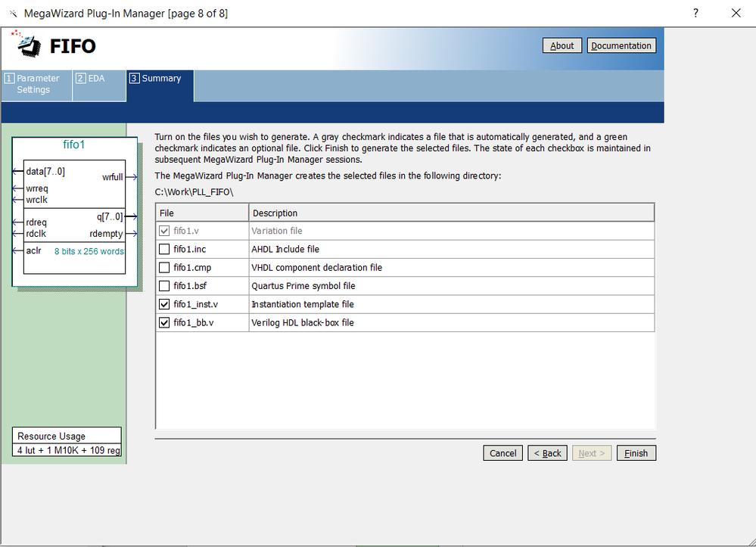Click the File column header
Screen dimensions: 756x547
(202, 213)
